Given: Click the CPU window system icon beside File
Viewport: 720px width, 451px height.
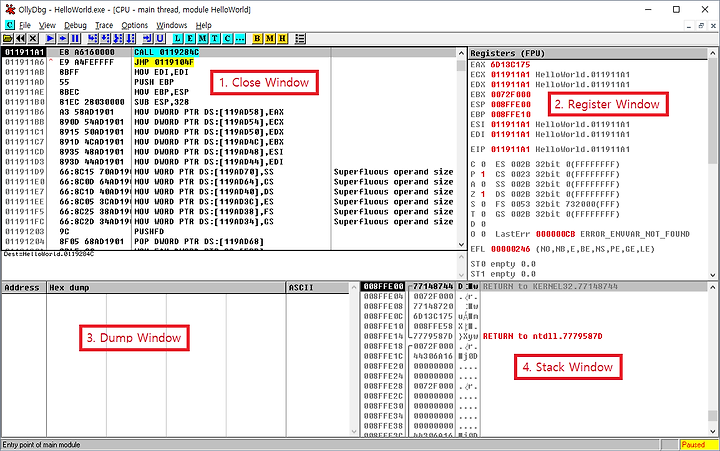Looking at the screenshot, I should point(10,25).
